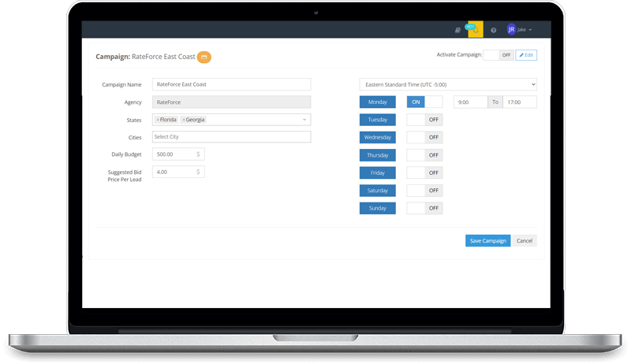Click the Monday day button

(378, 102)
